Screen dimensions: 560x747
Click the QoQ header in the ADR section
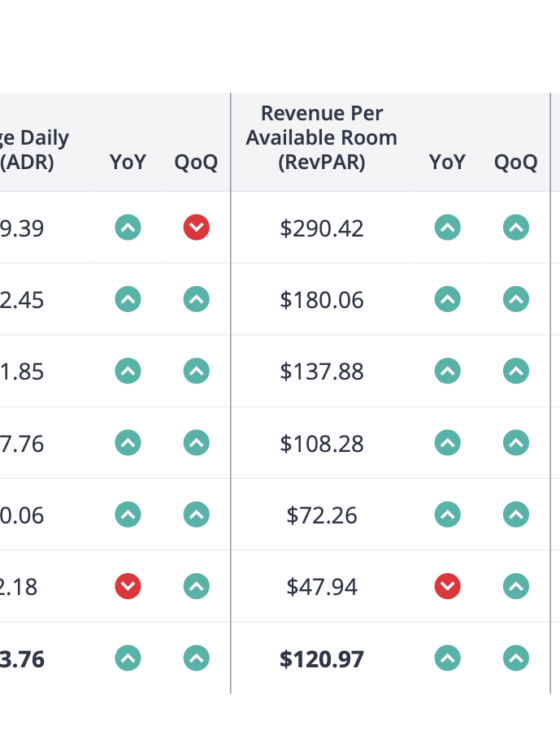pos(196,162)
